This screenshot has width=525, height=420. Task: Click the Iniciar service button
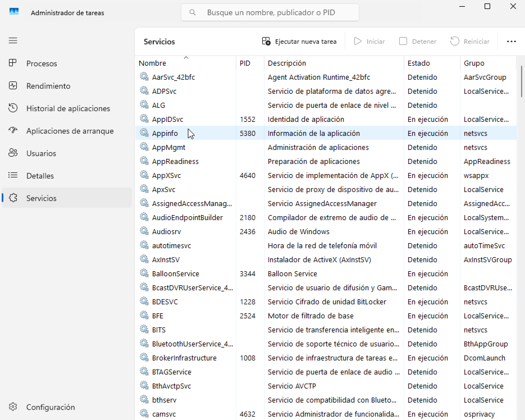point(369,42)
